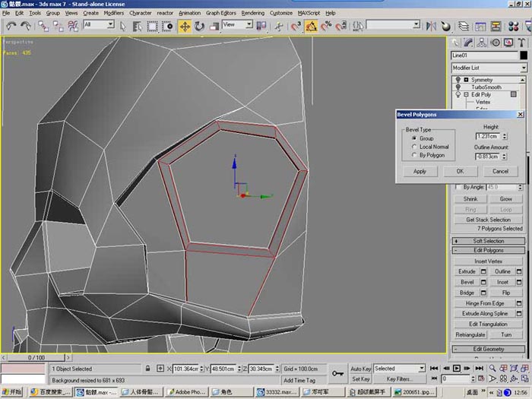
Task: Toggle the Percent Snap icon
Action: point(326,26)
